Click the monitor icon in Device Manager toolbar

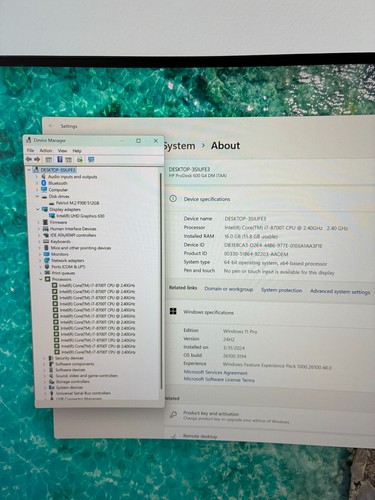point(91,160)
